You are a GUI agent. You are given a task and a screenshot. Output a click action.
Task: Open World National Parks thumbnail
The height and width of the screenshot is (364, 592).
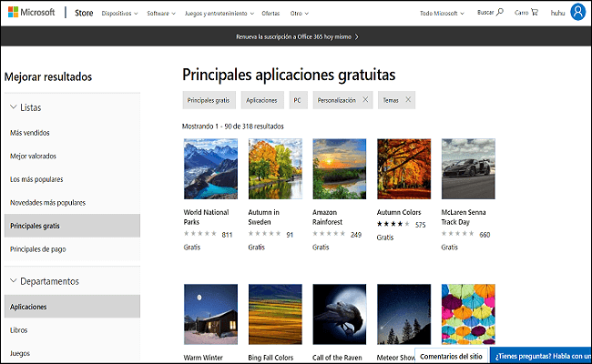pos(210,168)
